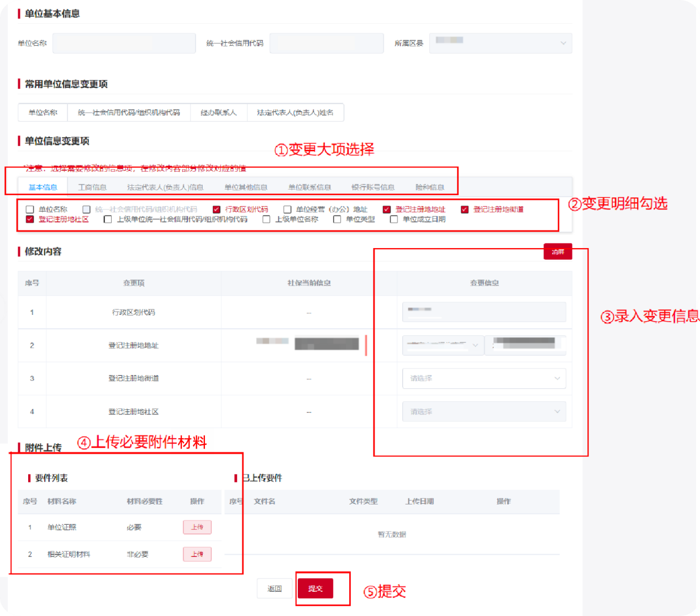Expand the 登记注册地街道 请选择 dropdown
Viewport: 700px width, 616px height.
[484, 378]
